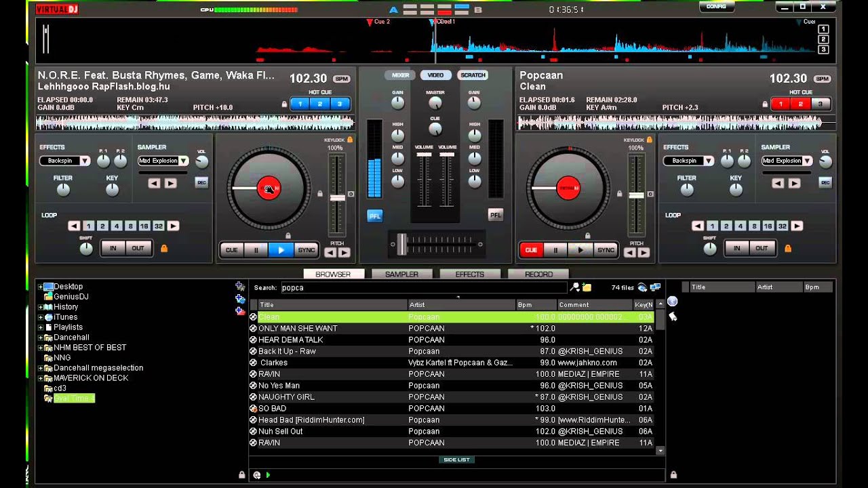Image resolution: width=868 pixels, height=488 pixels.
Task: Set loop OUT on right deck
Action: pos(762,248)
